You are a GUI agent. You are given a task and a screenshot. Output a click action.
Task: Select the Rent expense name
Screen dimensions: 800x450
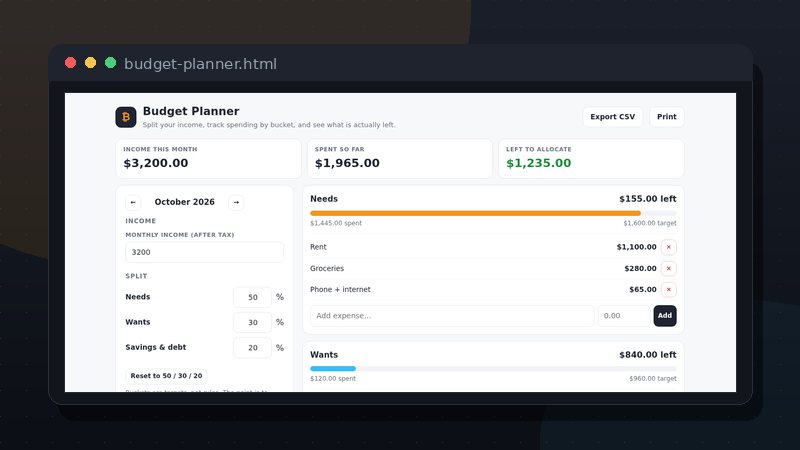tap(318, 247)
